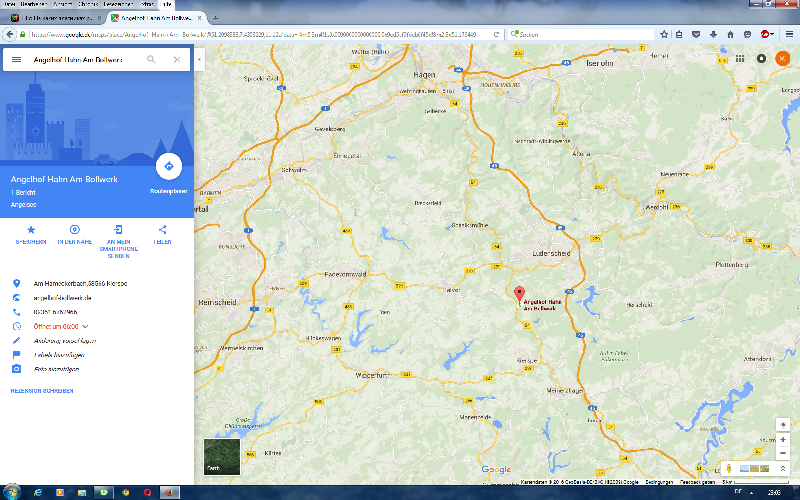Expand the opening hours dropdown chevron
This screenshot has height=500, width=800.
coord(85,326)
